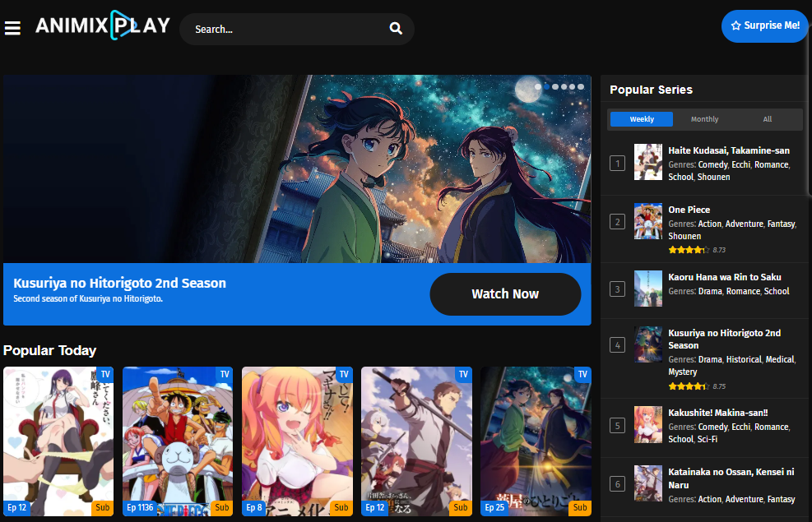812x522 pixels.
Task: Click Kakushite! Makina-san!! sidebar thumbnail
Action: click(x=647, y=424)
